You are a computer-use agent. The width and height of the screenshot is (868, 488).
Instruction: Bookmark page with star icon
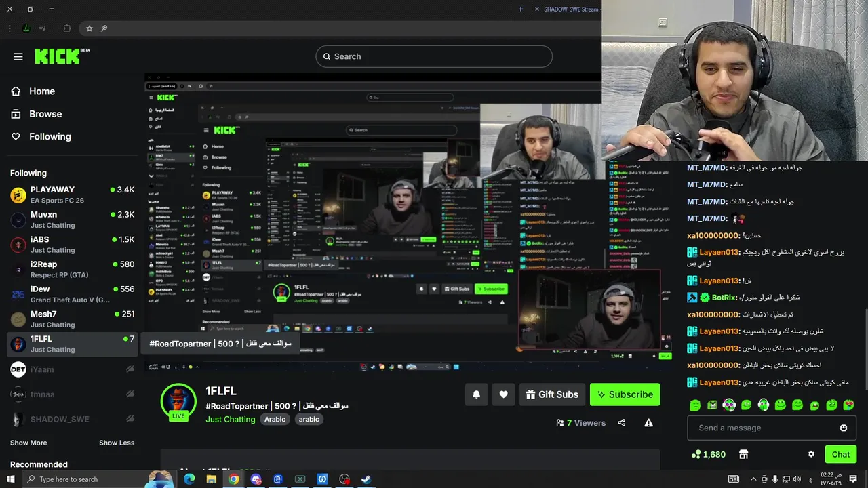(90, 28)
